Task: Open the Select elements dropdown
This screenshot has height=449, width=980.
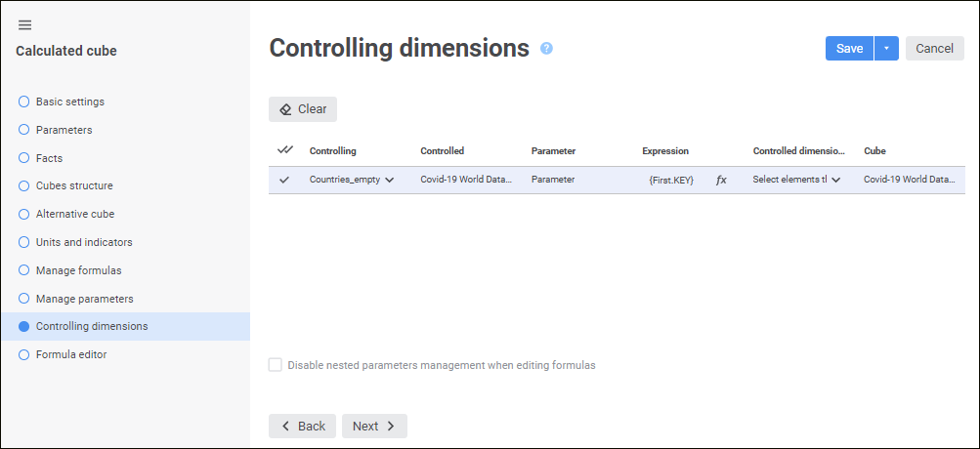Action: (x=836, y=180)
